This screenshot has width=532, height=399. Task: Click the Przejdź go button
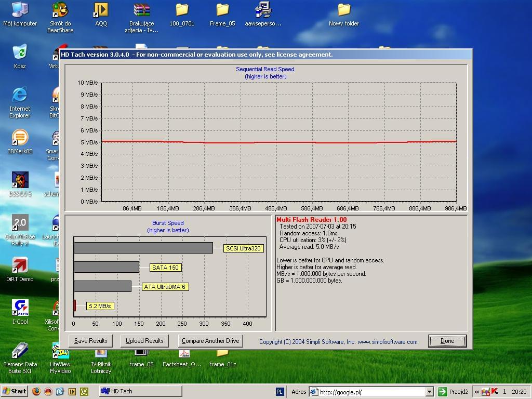[x=453, y=392]
